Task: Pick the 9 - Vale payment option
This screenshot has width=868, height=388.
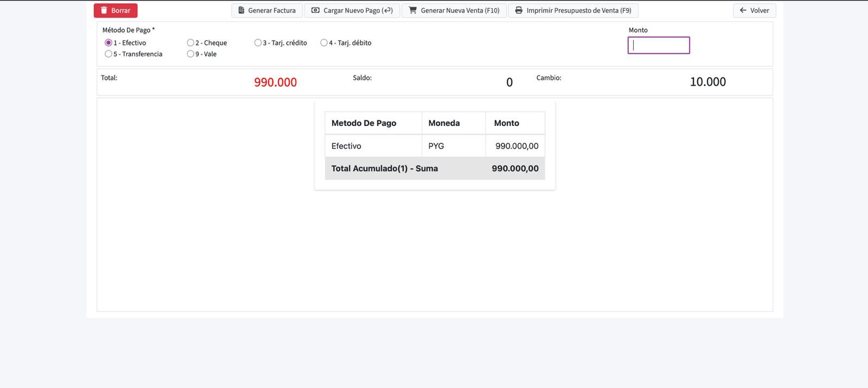Action: 190,54
